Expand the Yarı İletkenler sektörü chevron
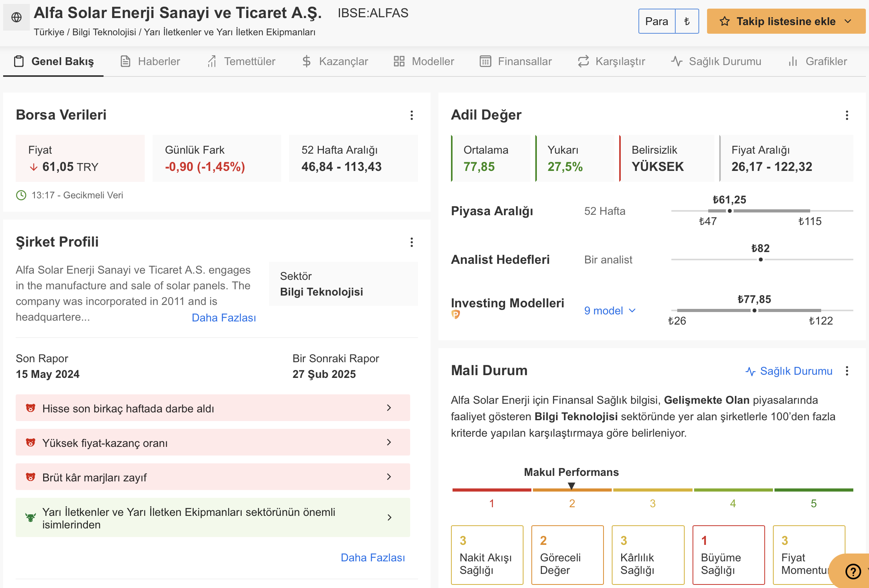The height and width of the screenshot is (588, 869). coord(389,517)
